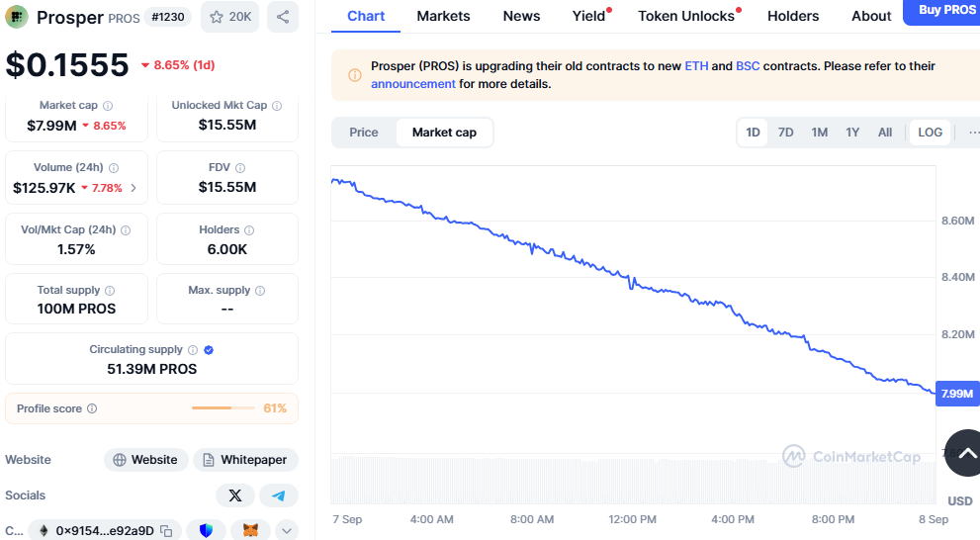Screen dimensions: 980x540
Task: Expand more contracts with chevron dropdown
Action: pyautogui.click(x=287, y=531)
